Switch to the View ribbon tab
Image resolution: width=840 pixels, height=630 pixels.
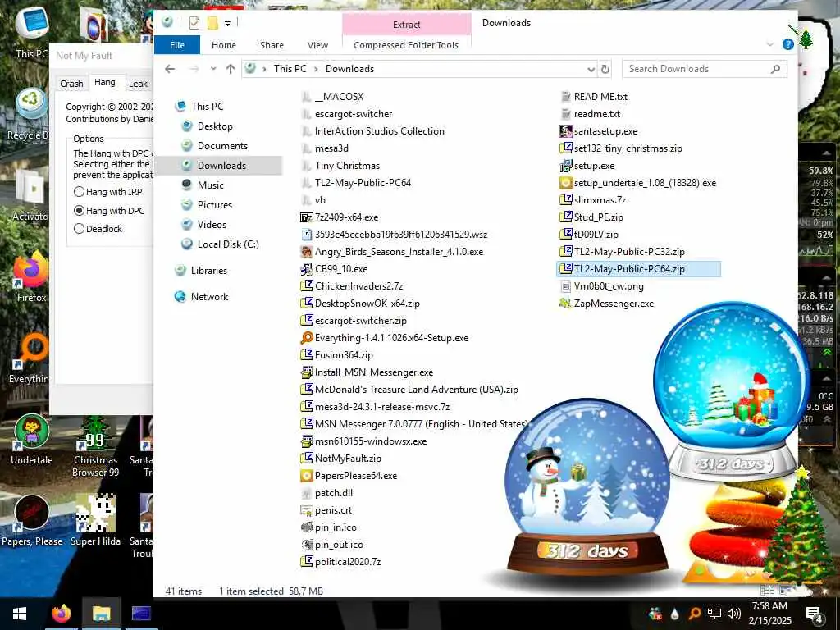317,45
